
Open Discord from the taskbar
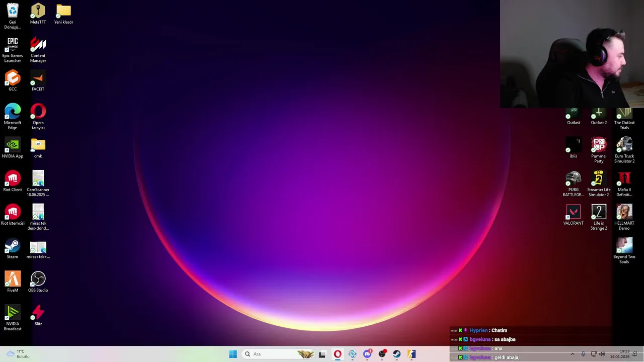click(367, 354)
